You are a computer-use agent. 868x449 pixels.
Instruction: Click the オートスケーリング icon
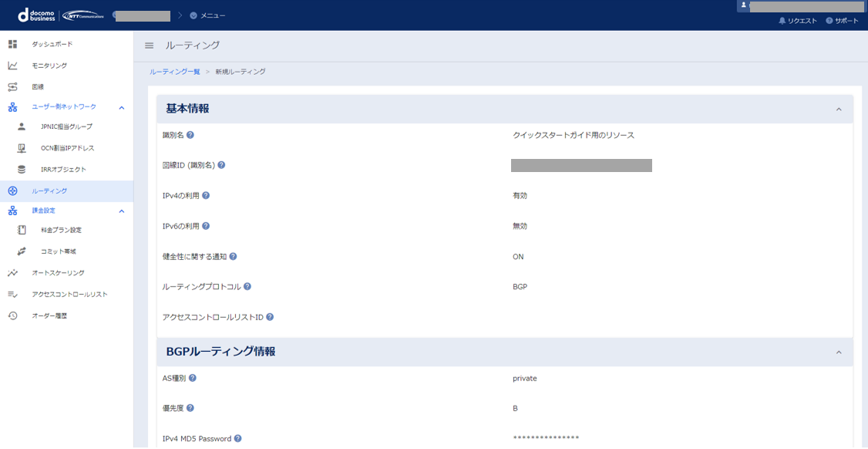click(13, 273)
